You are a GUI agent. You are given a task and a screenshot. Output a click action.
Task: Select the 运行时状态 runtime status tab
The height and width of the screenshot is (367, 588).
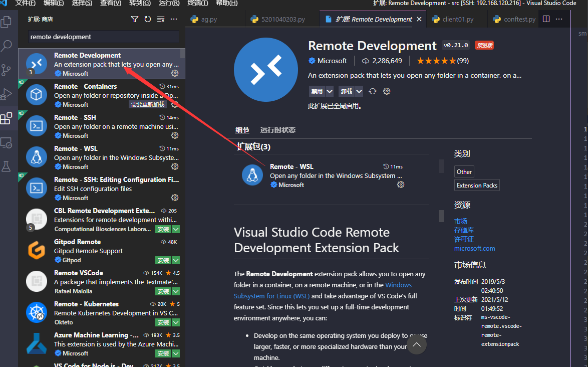(278, 130)
